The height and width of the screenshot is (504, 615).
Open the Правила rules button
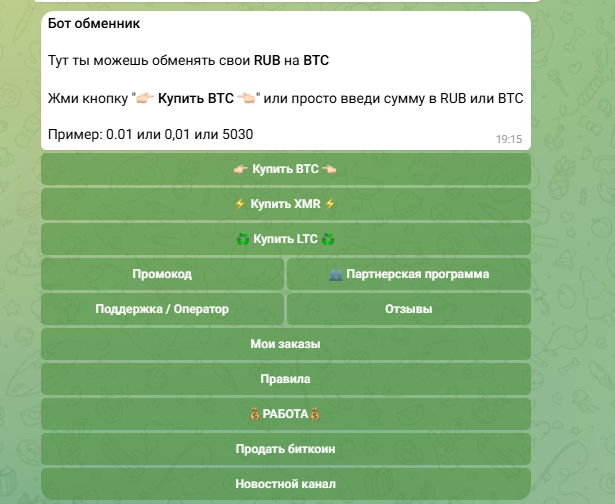tap(286, 379)
